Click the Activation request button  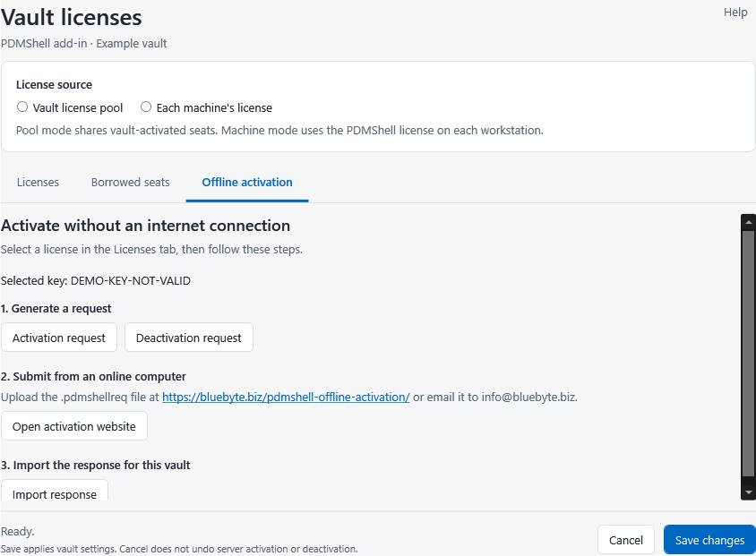[x=59, y=338]
